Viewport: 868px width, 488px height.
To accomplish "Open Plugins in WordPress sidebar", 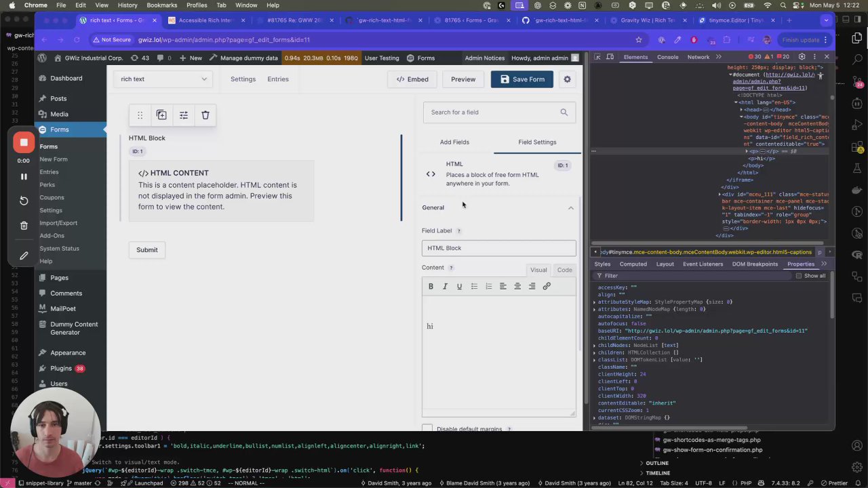I will (x=60, y=369).
